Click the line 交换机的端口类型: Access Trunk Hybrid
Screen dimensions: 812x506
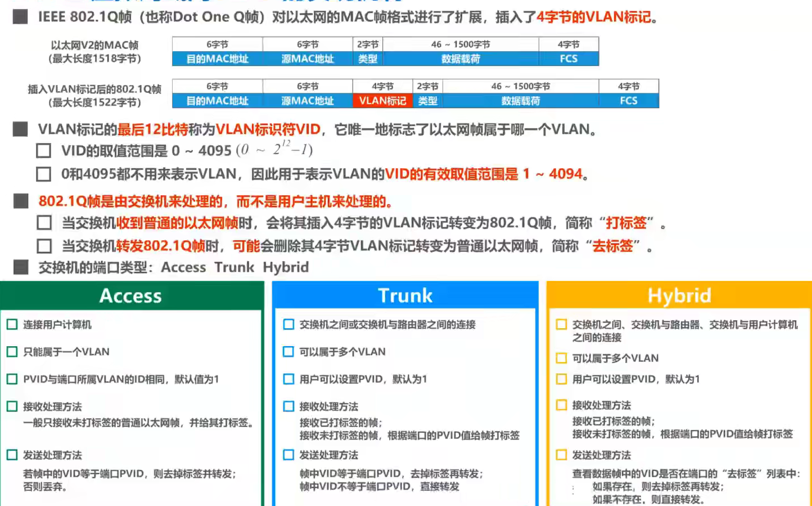click(173, 267)
